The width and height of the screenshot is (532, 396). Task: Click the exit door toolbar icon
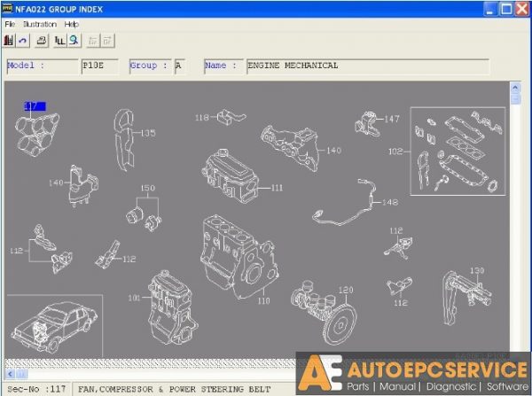coord(9,41)
